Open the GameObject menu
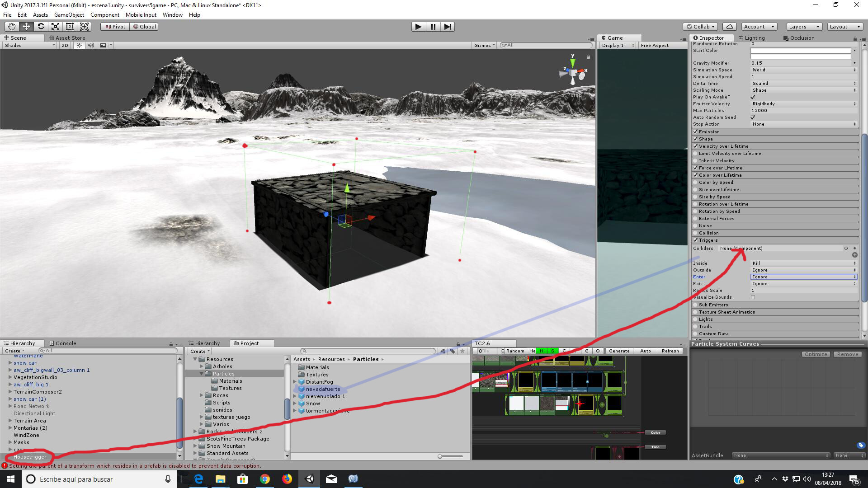The image size is (868, 488). pyautogui.click(x=69, y=15)
